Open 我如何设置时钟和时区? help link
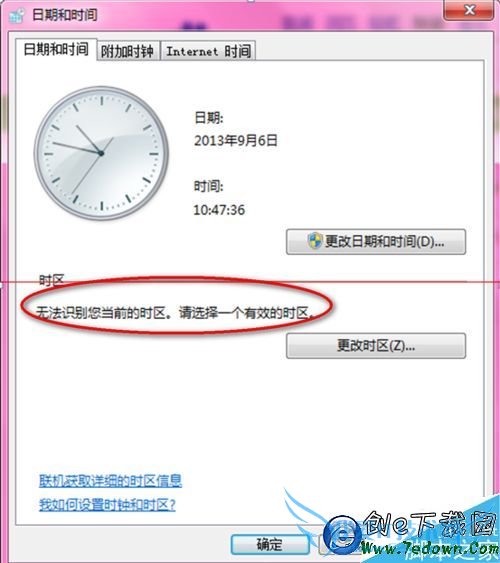 107,505
